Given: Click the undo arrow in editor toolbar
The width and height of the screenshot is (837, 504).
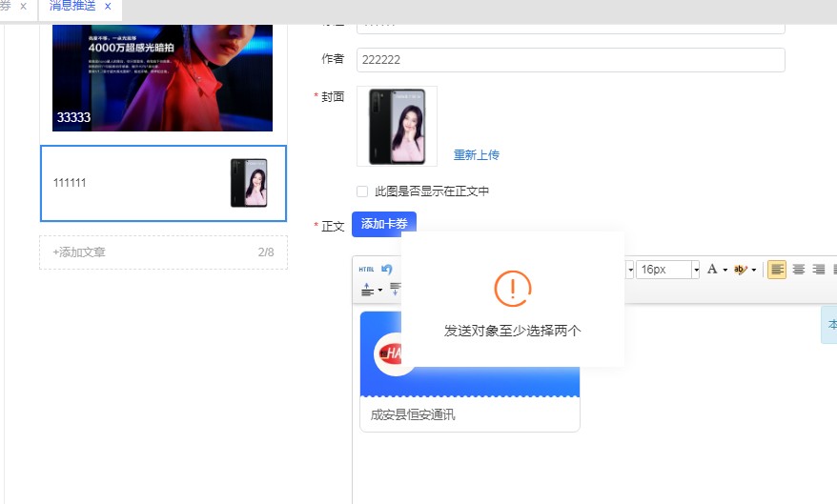Looking at the screenshot, I should [x=386, y=270].
